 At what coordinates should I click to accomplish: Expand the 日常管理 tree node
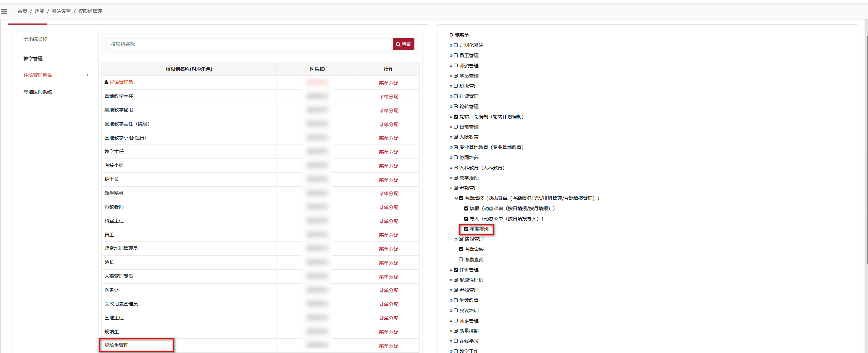tap(451, 127)
